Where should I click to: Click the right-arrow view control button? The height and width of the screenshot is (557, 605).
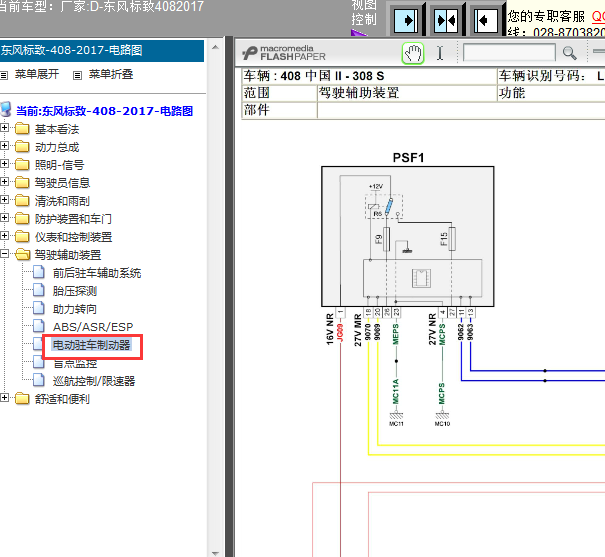click(406, 20)
